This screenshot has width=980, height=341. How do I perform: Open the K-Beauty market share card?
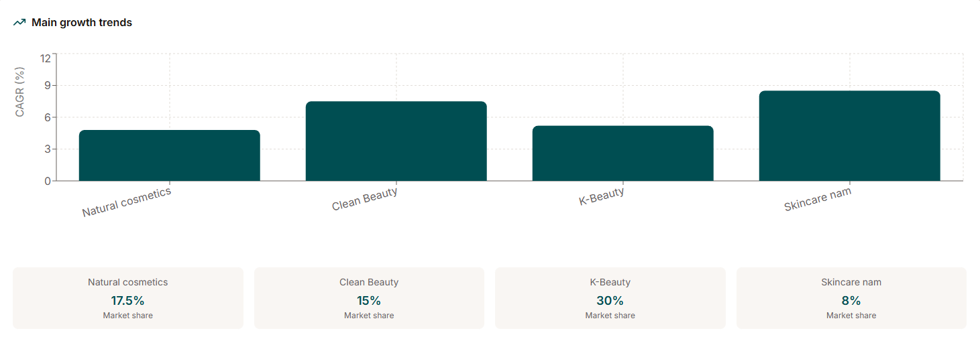pyautogui.click(x=610, y=298)
